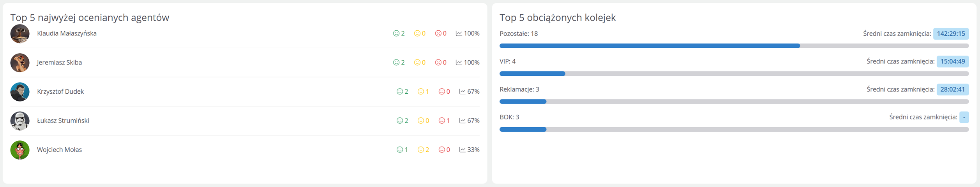Click the 28:02:41 time badge for Reklamacje

(952, 89)
